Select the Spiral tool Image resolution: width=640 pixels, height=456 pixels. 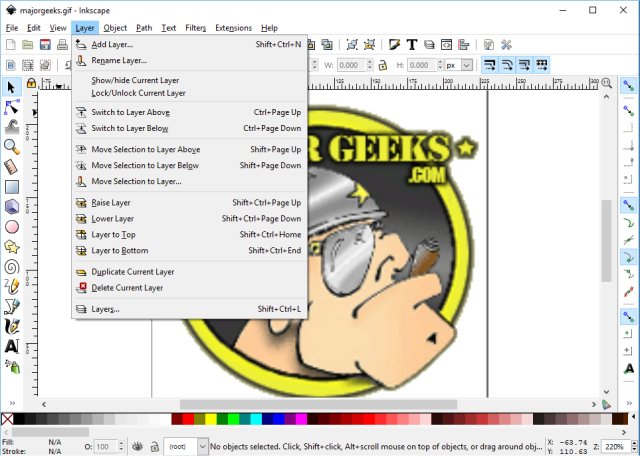(x=11, y=267)
